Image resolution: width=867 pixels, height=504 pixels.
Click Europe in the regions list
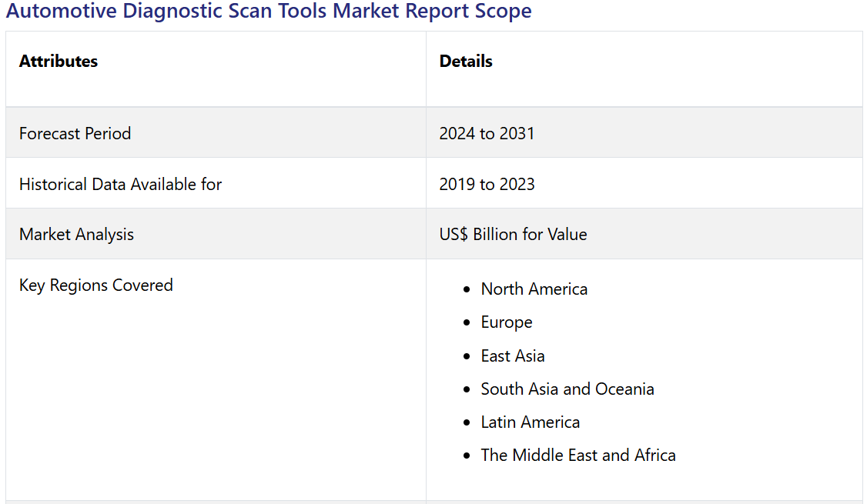pyautogui.click(x=507, y=322)
